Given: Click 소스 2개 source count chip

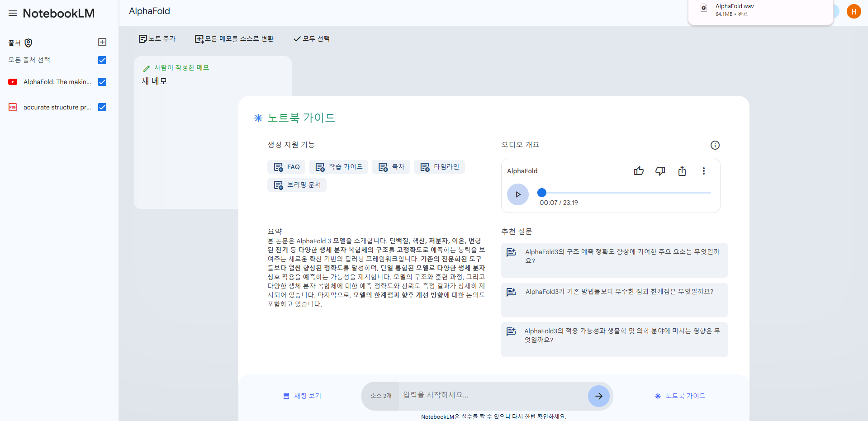Looking at the screenshot, I should pyautogui.click(x=381, y=396).
